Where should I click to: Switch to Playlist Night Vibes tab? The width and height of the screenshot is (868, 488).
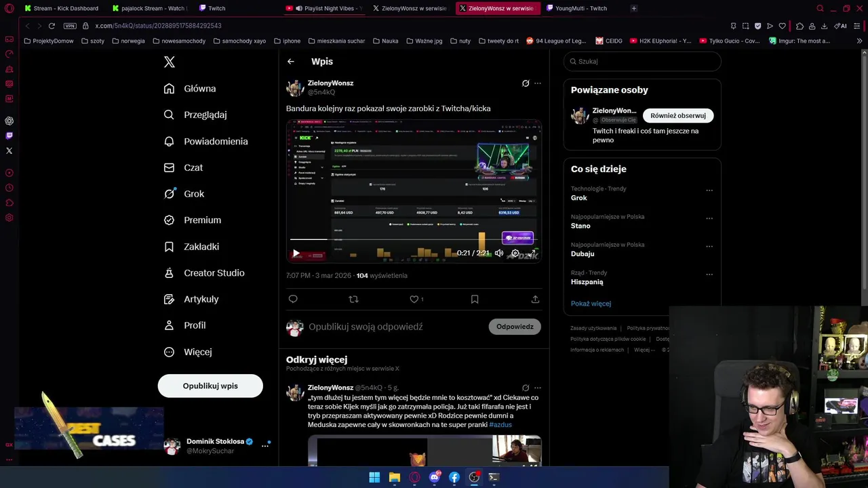click(x=325, y=8)
